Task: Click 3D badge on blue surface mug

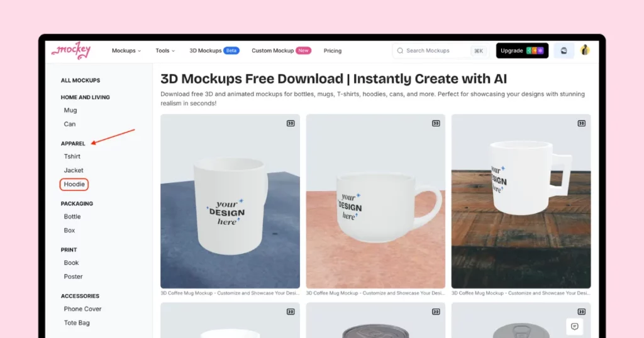Action: click(291, 124)
